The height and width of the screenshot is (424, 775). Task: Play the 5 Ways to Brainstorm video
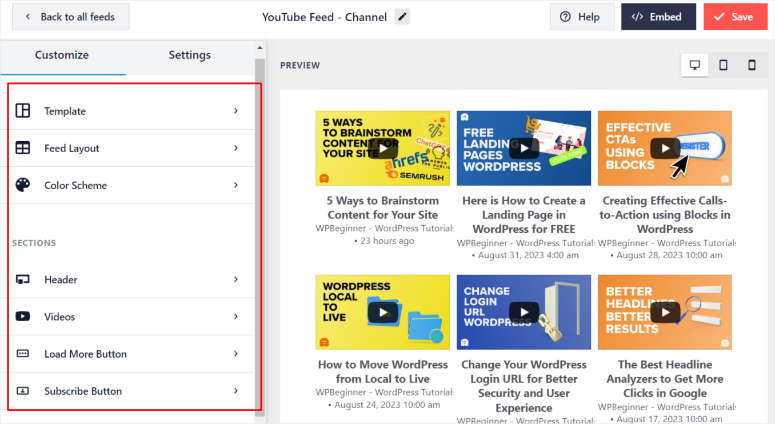click(383, 148)
